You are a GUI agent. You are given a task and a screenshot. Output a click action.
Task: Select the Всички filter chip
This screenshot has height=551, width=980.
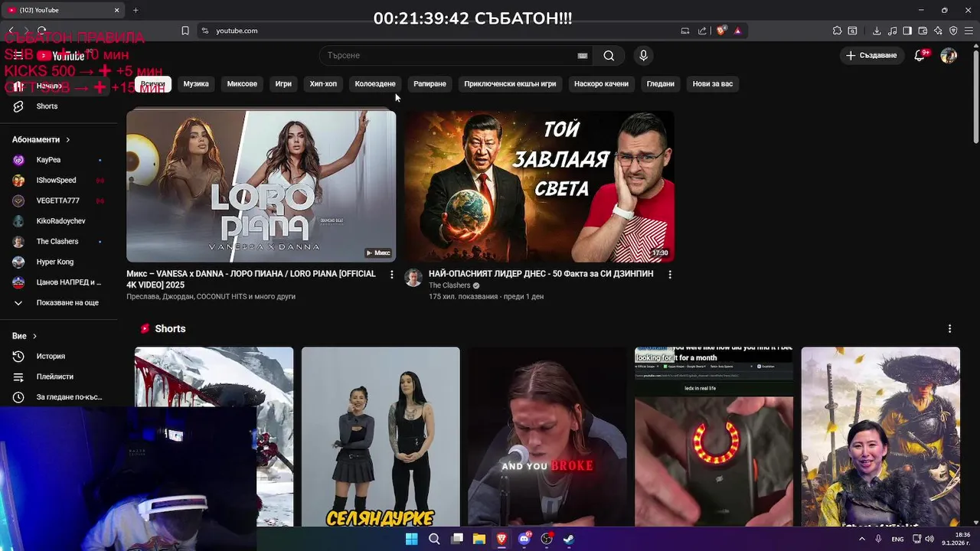coord(152,83)
